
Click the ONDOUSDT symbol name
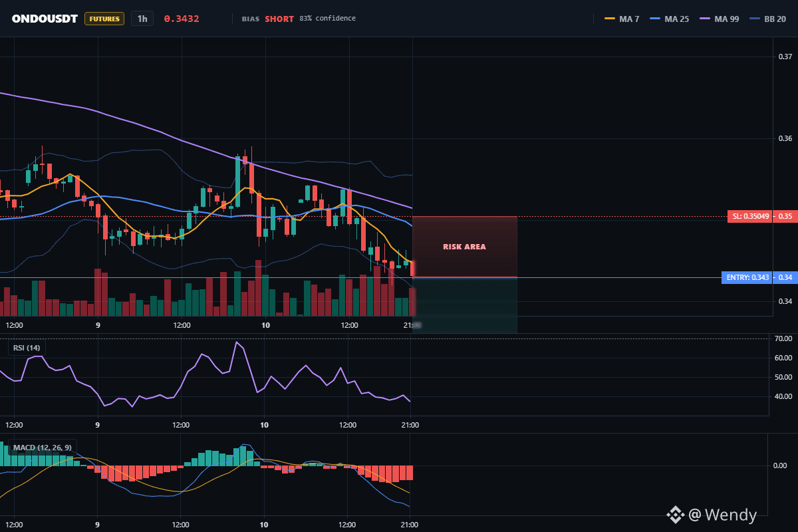[x=45, y=19]
